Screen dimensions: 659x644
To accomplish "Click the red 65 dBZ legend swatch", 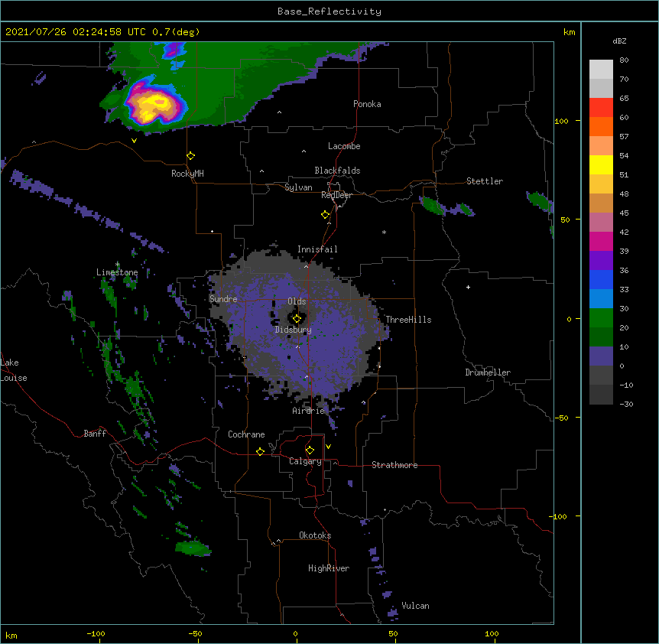I will tap(601, 108).
